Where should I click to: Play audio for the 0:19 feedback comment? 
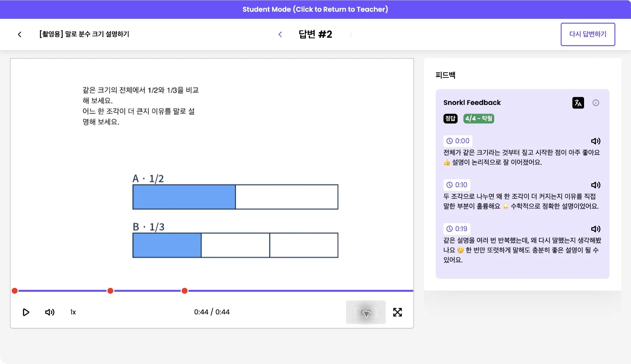[596, 229]
